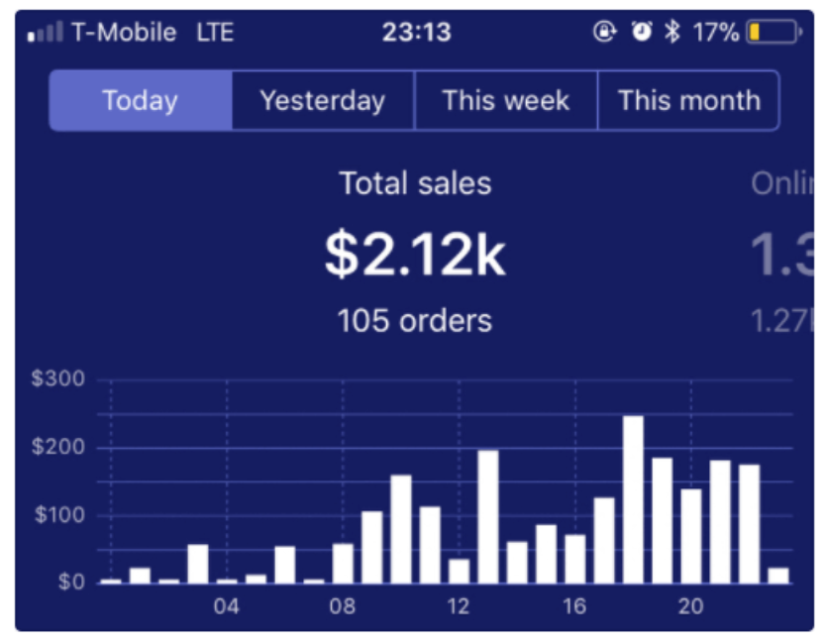Tap the partially visible Online sales card
The image size is (827, 644).
click(x=782, y=253)
